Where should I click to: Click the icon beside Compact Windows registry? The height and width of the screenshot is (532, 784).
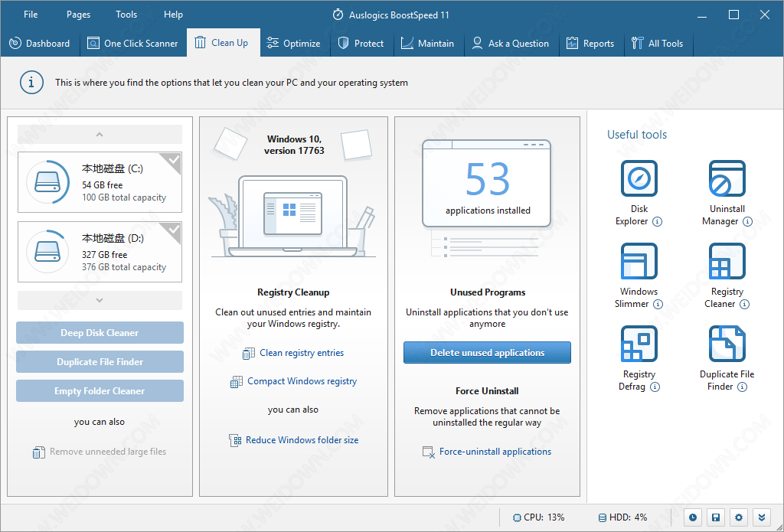tap(236, 382)
